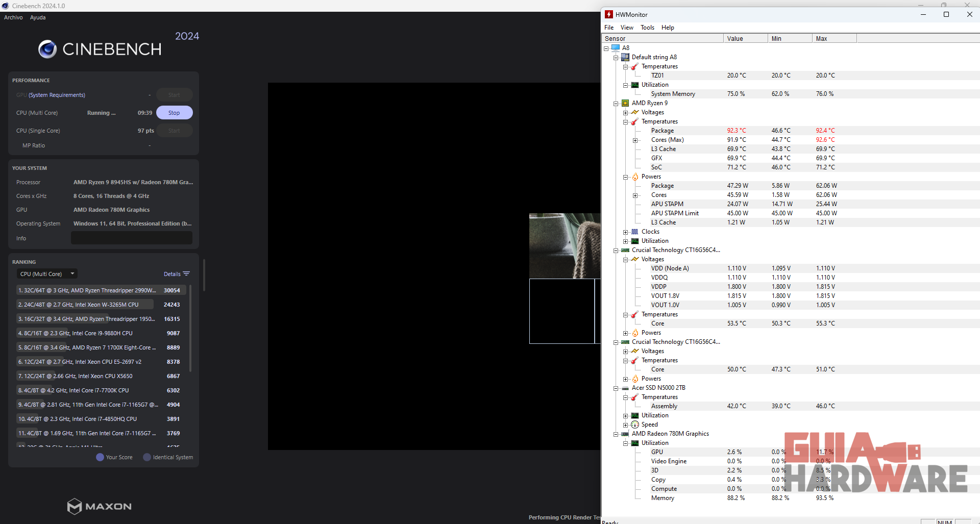This screenshot has width=980, height=524.
Task: Expand the Clocks node
Action: click(x=626, y=232)
